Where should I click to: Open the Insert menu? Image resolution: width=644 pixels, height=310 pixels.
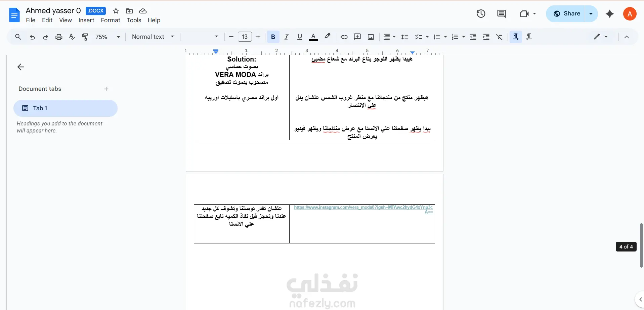coord(86,20)
